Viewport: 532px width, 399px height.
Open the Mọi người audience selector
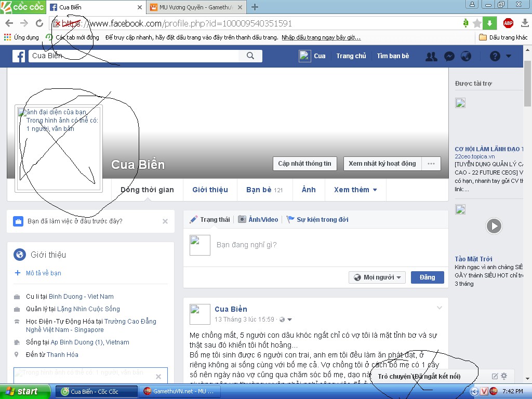point(377,277)
